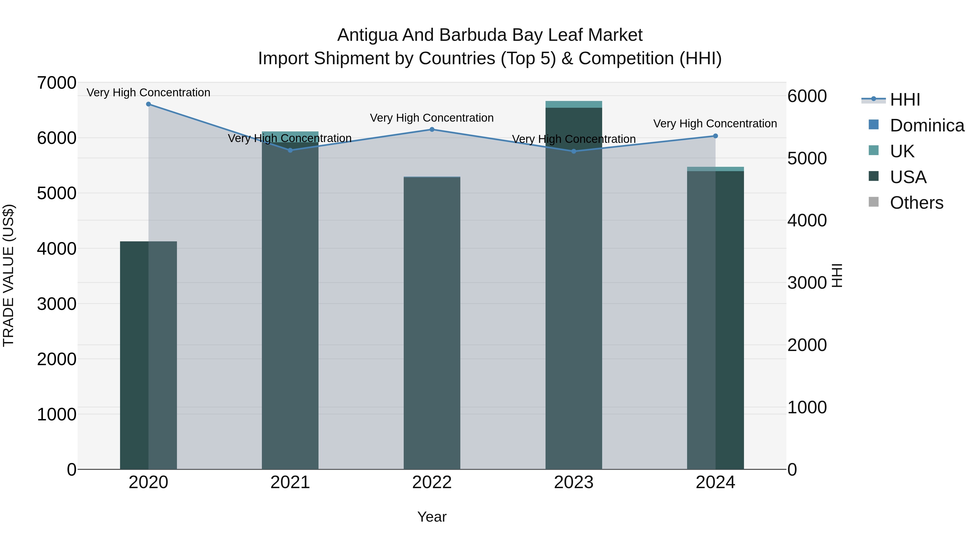The height and width of the screenshot is (551, 980).
Task: Click the left axis 1000 tick label
Action: click(57, 414)
